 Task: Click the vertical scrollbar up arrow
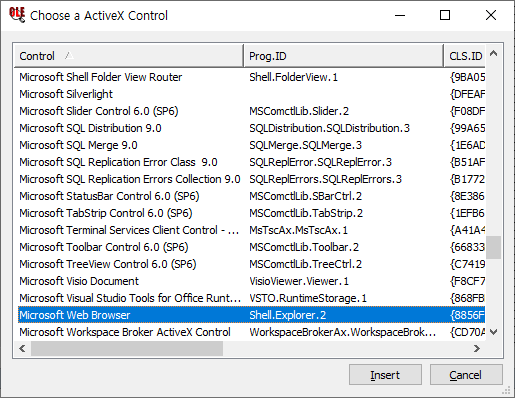pyautogui.click(x=494, y=53)
